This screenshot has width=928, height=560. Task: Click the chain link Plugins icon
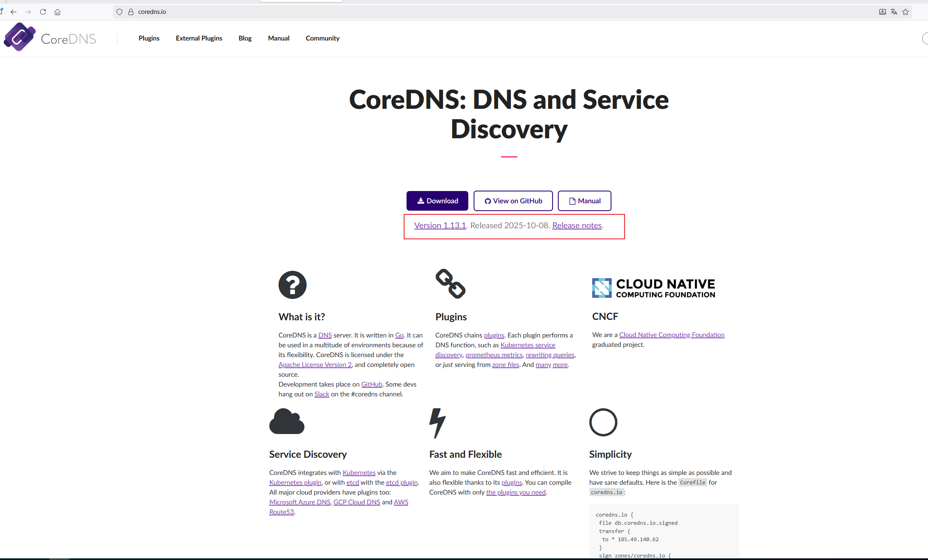[x=450, y=283]
